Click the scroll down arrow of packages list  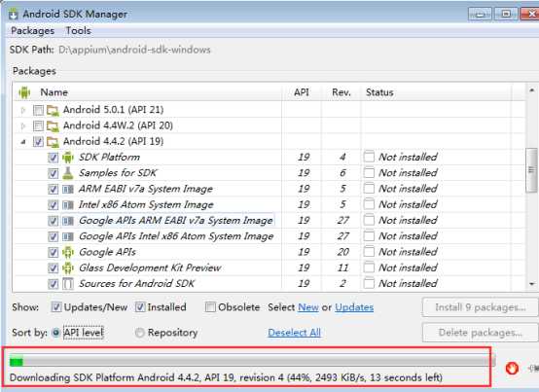click(532, 284)
